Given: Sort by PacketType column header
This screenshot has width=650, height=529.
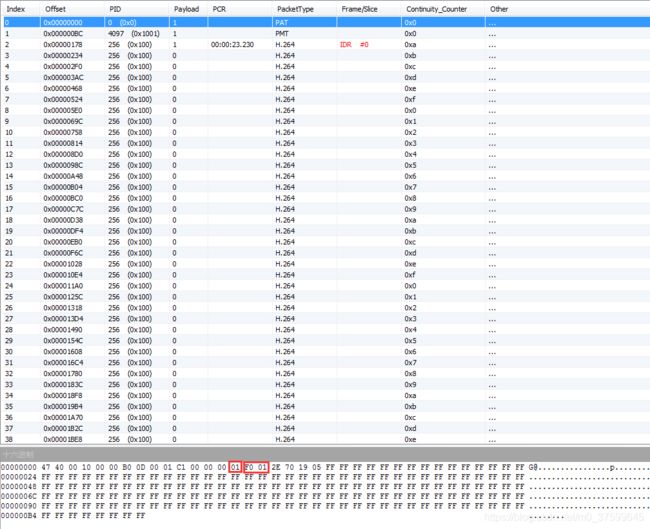Looking at the screenshot, I should click(295, 9).
